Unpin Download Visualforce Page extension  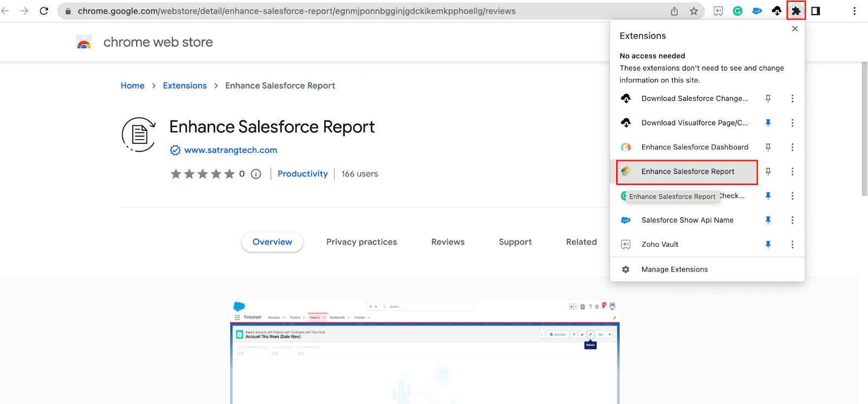point(768,123)
